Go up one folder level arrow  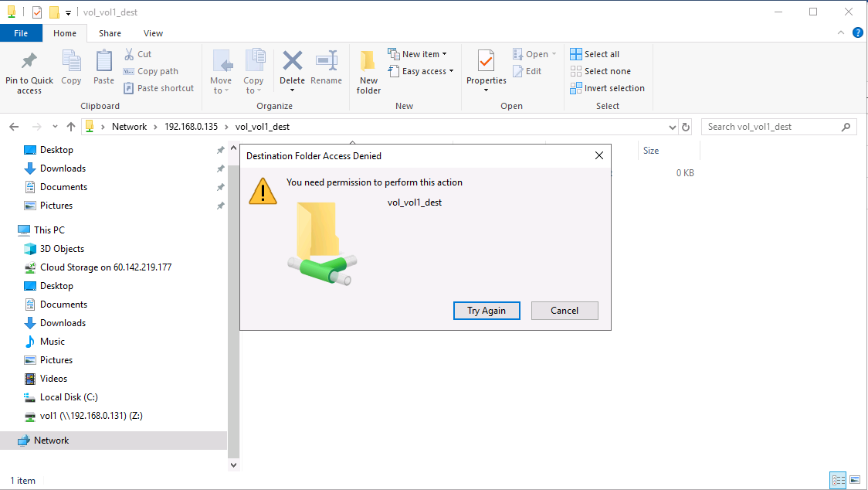coord(71,127)
